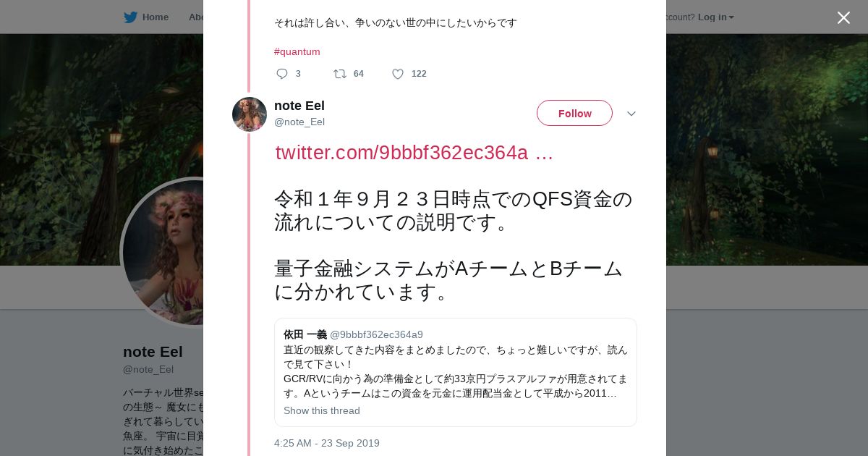Click the profile name note Eel heading
Screen dimensions: 868x456
[x=153, y=352]
